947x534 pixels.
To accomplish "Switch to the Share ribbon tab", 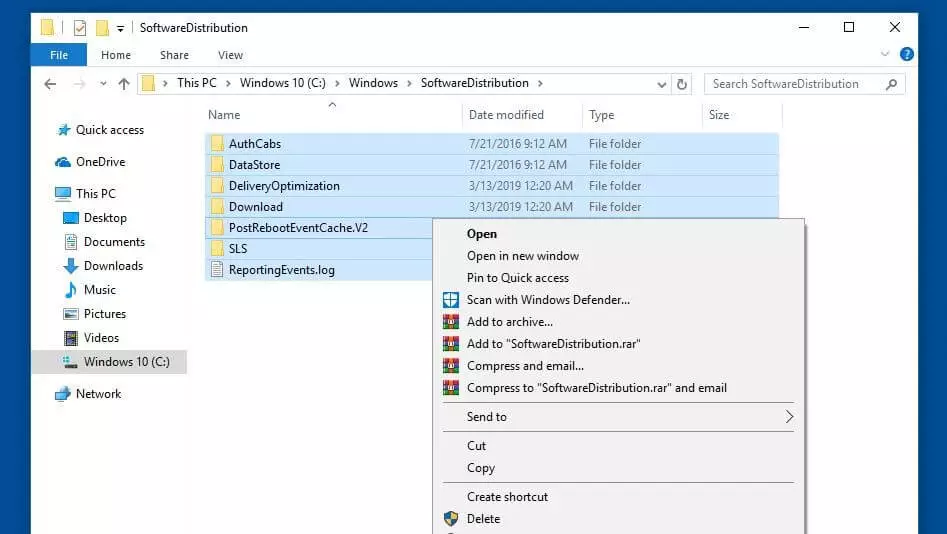I will 175,55.
